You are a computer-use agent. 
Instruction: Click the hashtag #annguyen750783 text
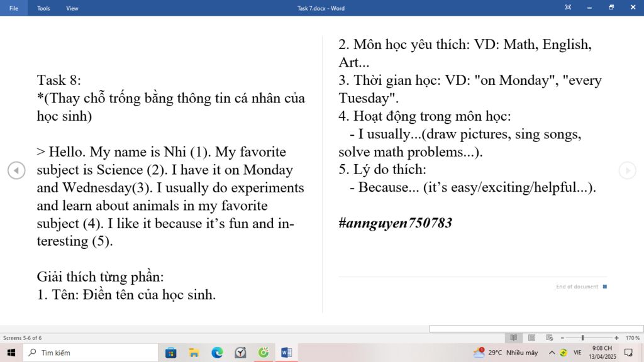[395, 223]
